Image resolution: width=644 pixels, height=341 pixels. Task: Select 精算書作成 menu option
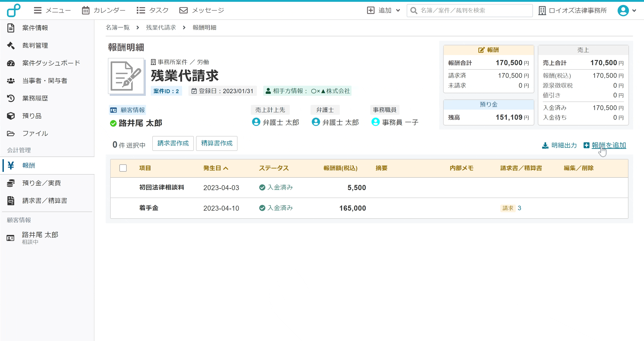coord(217,143)
